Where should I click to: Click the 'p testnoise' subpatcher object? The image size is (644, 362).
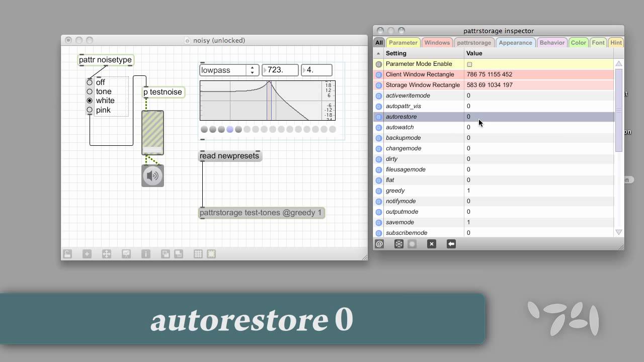click(x=163, y=93)
